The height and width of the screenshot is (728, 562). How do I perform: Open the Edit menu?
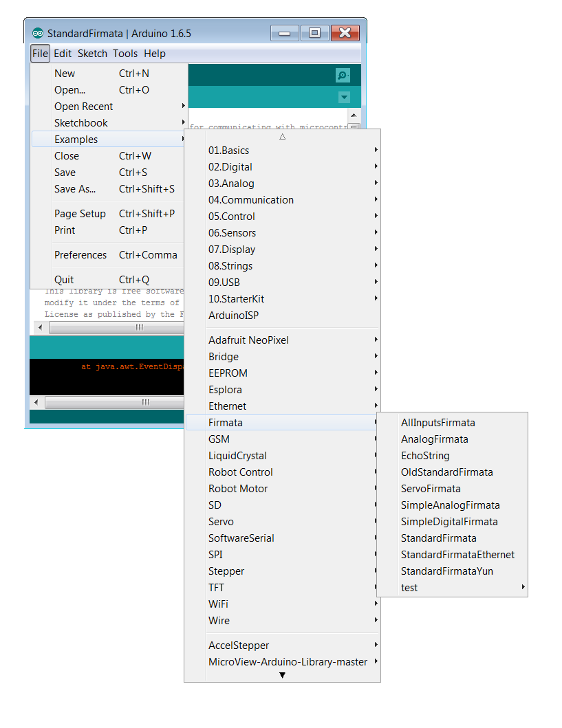(63, 53)
